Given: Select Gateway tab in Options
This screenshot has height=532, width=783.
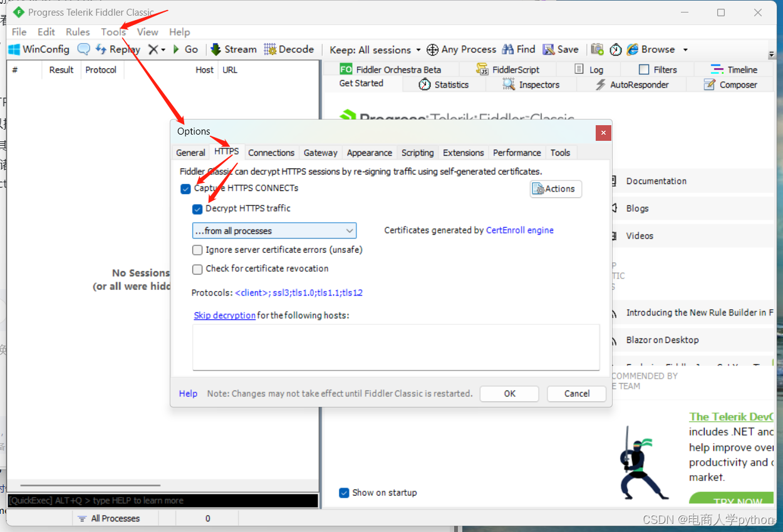Looking at the screenshot, I should (321, 153).
